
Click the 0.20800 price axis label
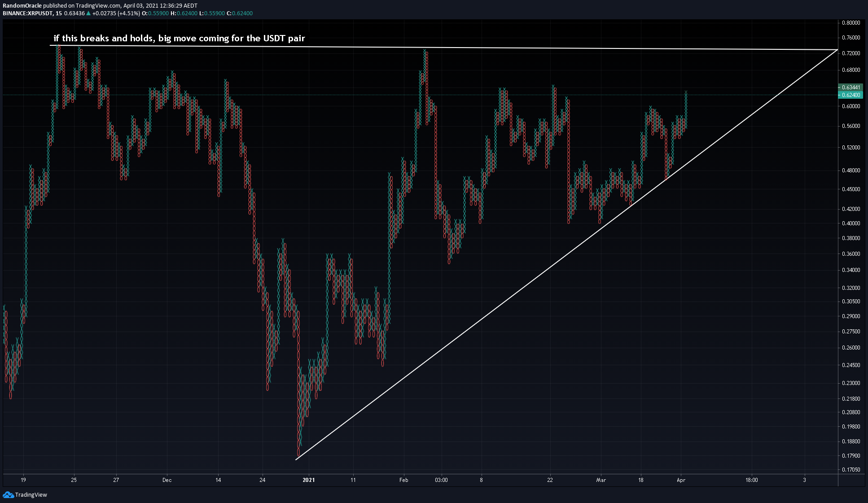(x=851, y=412)
